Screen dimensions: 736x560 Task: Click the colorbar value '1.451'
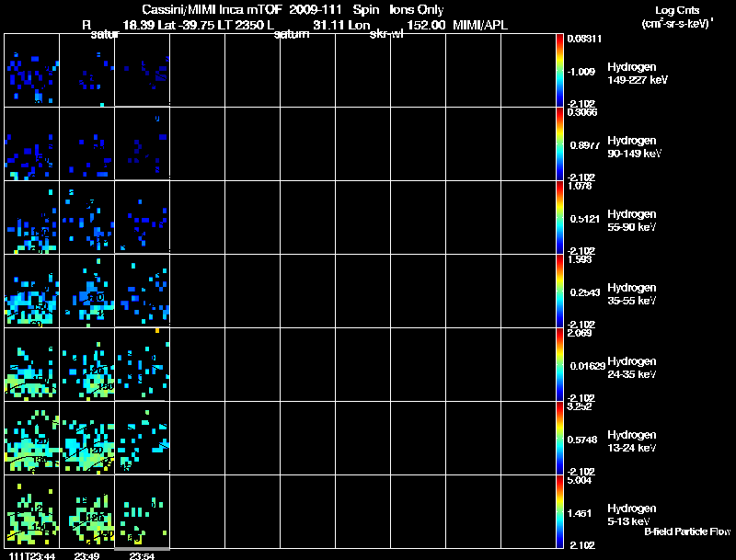[x=580, y=514]
